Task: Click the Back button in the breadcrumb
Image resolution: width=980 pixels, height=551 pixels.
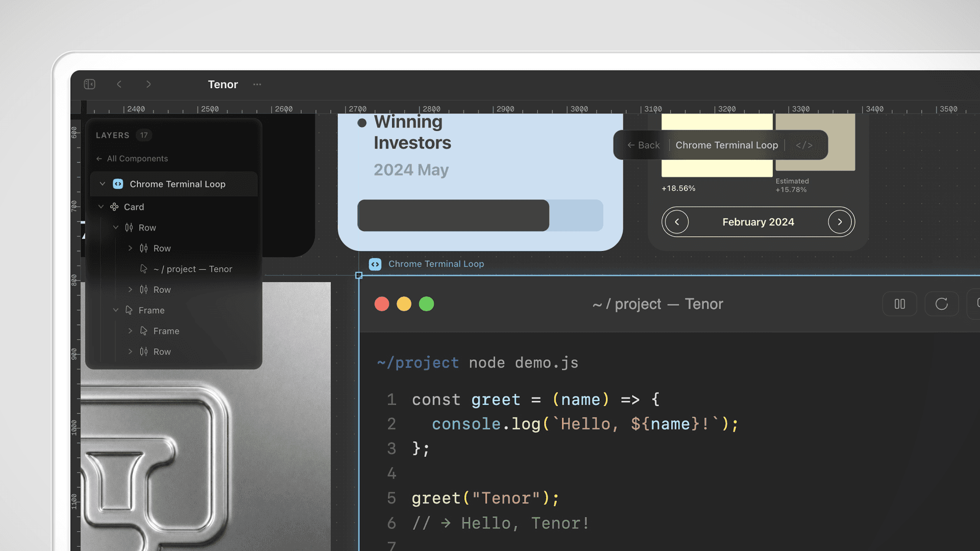Action: point(644,145)
